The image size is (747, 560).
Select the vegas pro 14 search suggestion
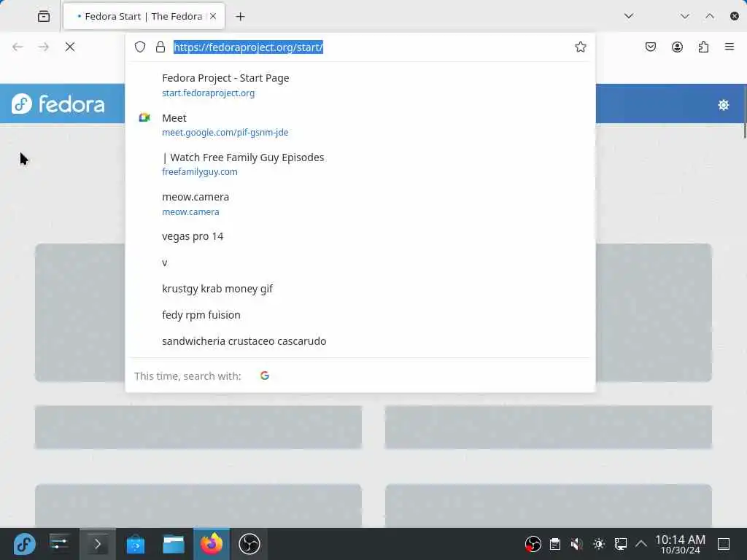pyautogui.click(x=360, y=237)
